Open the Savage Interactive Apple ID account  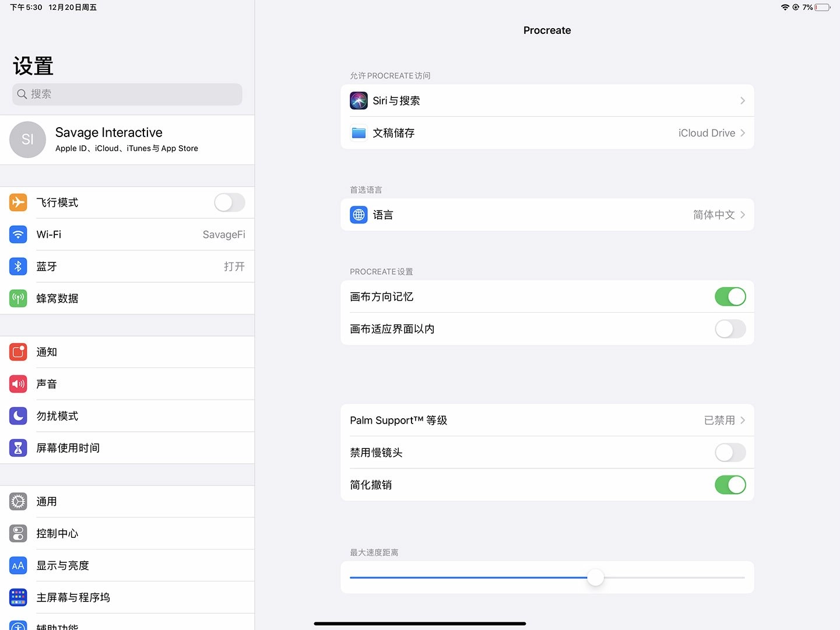point(126,140)
